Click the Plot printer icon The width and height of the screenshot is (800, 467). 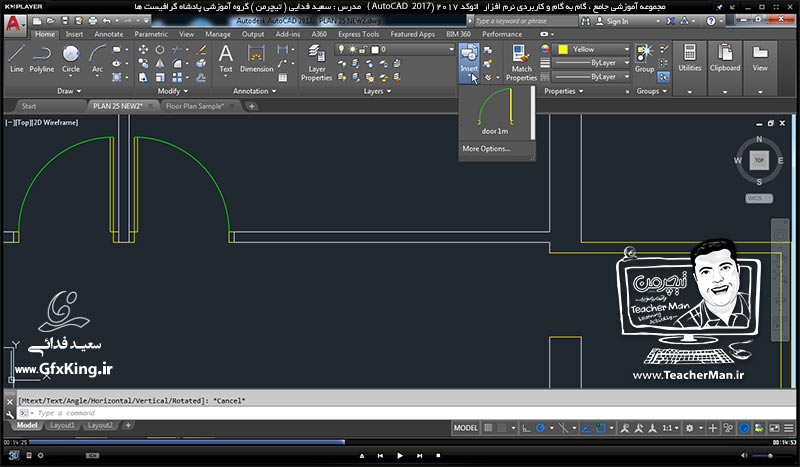pos(92,21)
